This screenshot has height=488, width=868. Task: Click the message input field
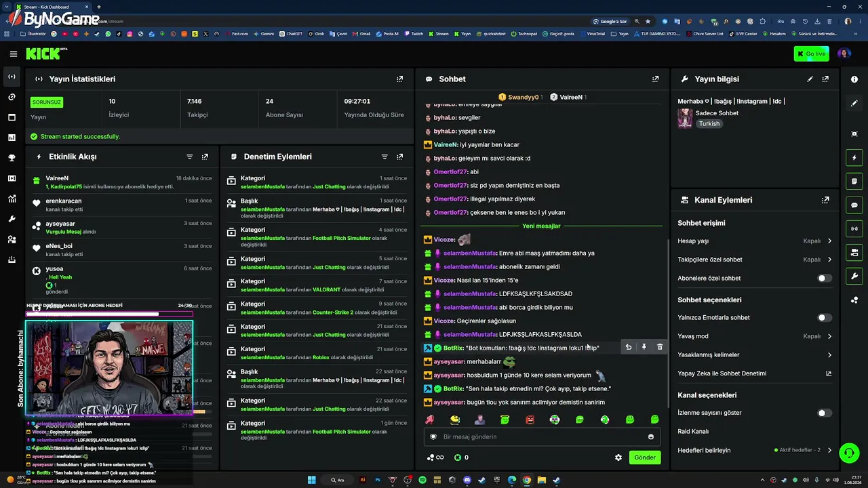[x=541, y=437]
